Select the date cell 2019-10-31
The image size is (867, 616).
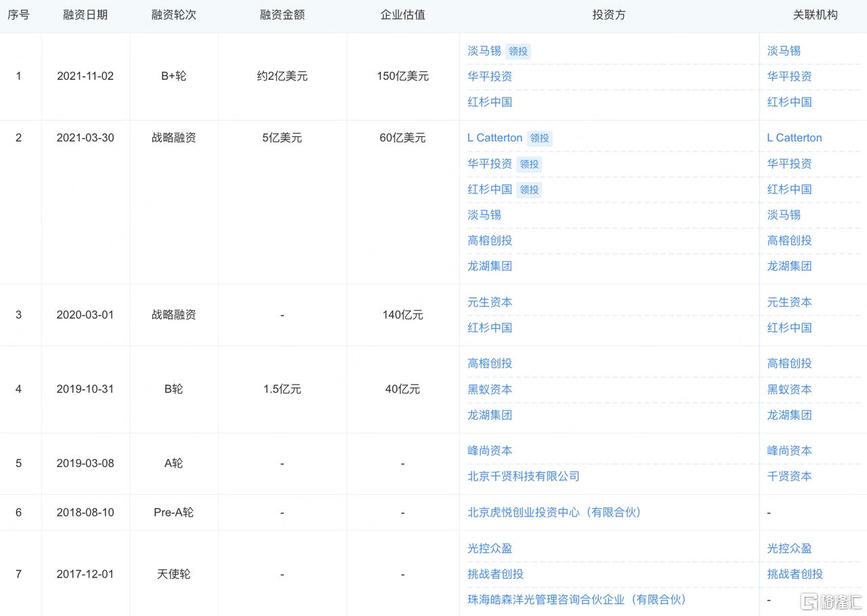click(x=85, y=390)
